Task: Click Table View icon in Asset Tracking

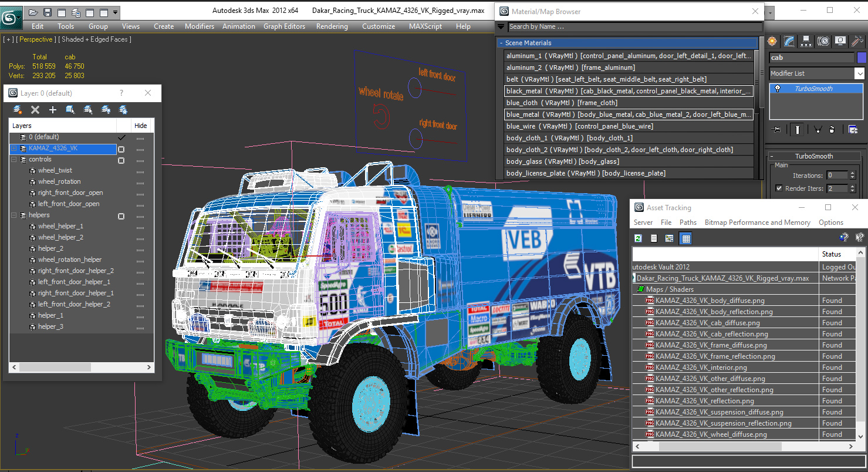Action: 685,238
